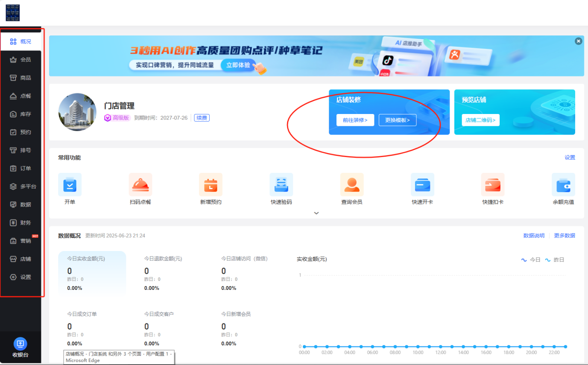The width and height of the screenshot is (588, 365).
Task: Click the 收银台 cashier icon
Action: pos(20,344)
